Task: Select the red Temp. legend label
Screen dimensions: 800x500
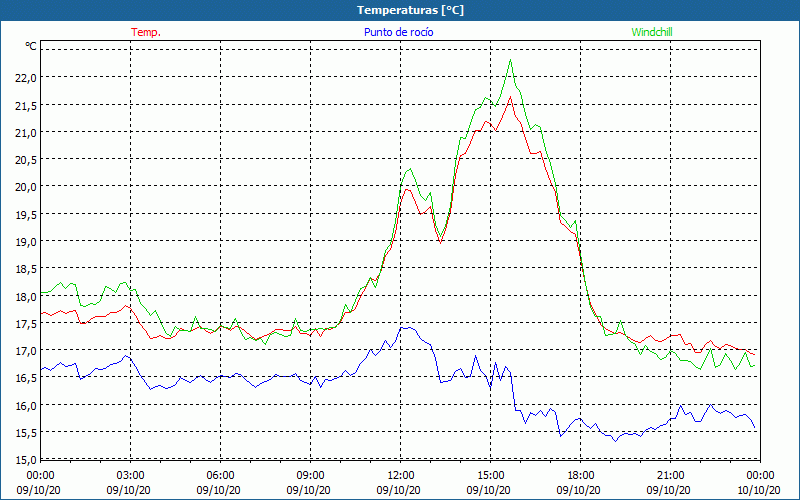Action: [x=146, y=32]
